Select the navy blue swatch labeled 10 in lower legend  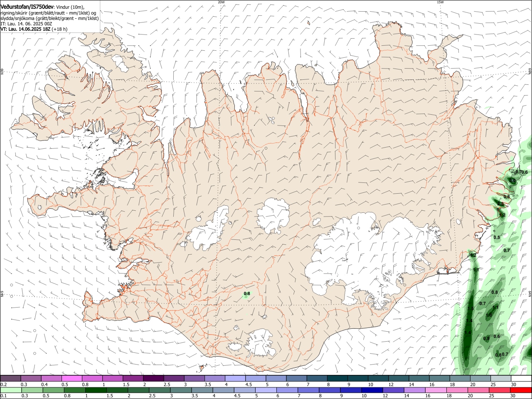click(372, 390)
